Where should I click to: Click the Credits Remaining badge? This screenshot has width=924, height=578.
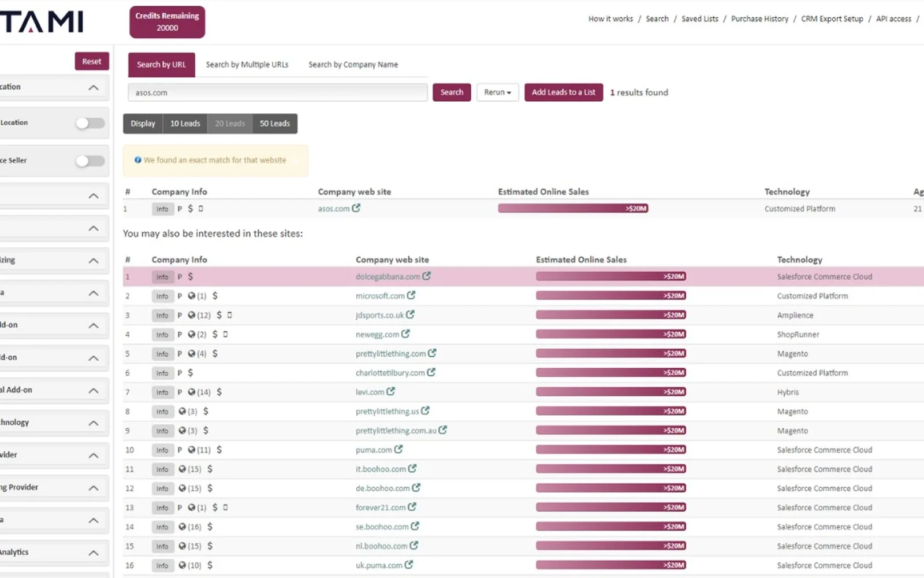(x=167, y=22)
